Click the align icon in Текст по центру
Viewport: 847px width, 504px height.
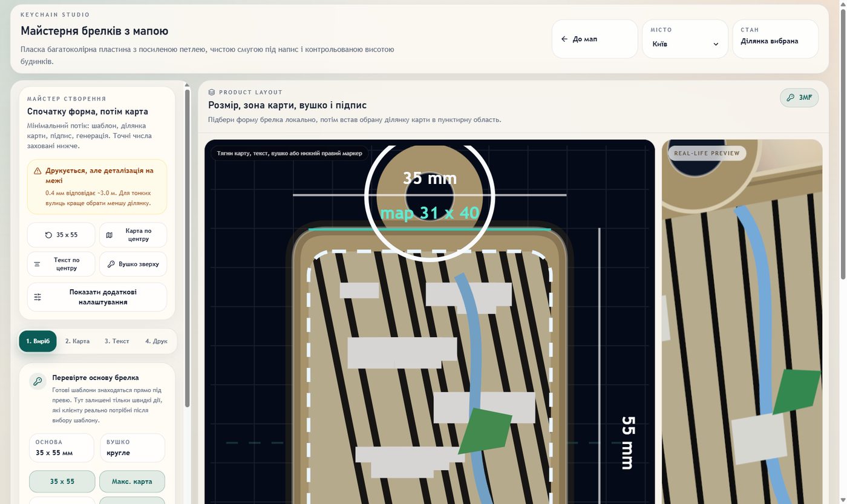tap(38, 264)
